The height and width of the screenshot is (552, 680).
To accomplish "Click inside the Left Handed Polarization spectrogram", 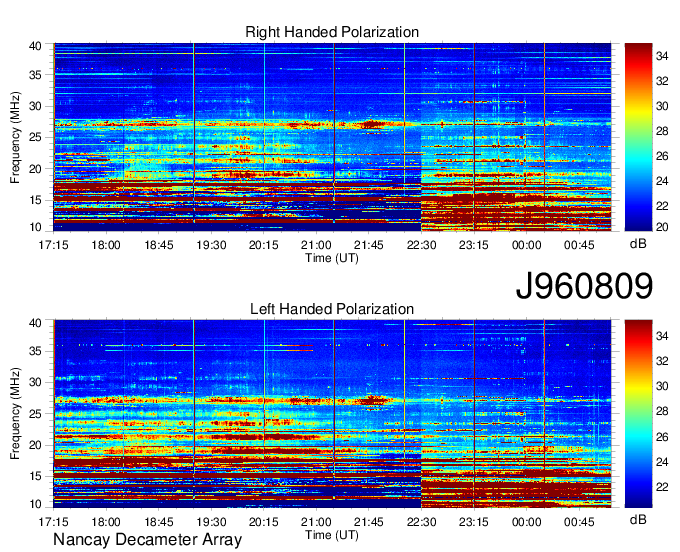I will 332,414.
